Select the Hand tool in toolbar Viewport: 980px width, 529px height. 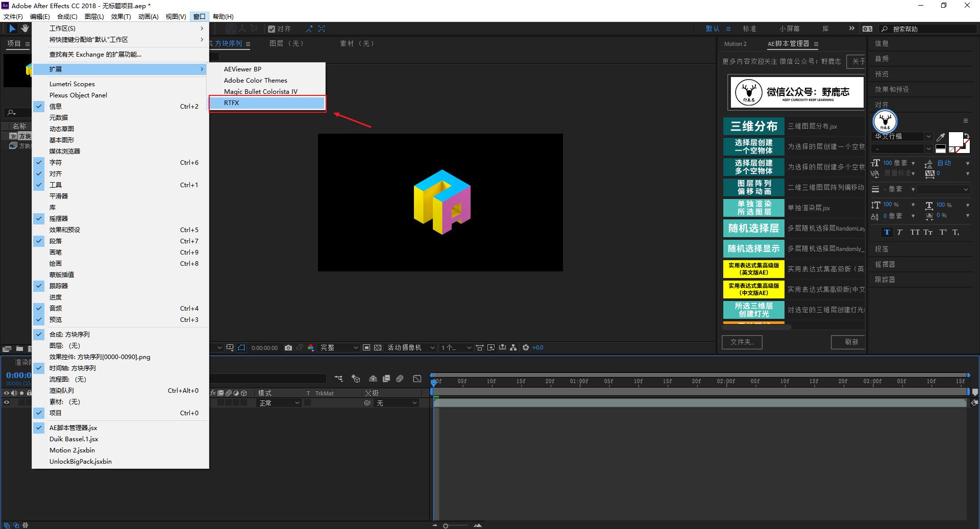[24, 29]
